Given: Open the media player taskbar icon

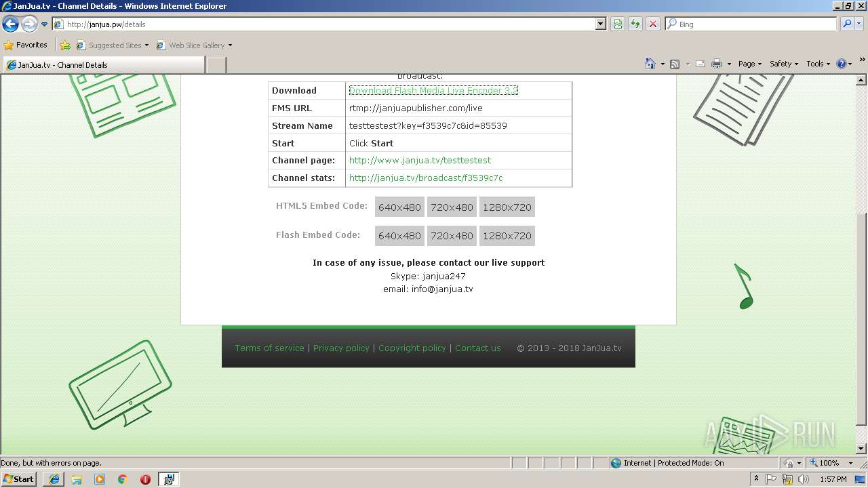Looking at the screenshot, I should pyautogui.click(x=100, y=479).
